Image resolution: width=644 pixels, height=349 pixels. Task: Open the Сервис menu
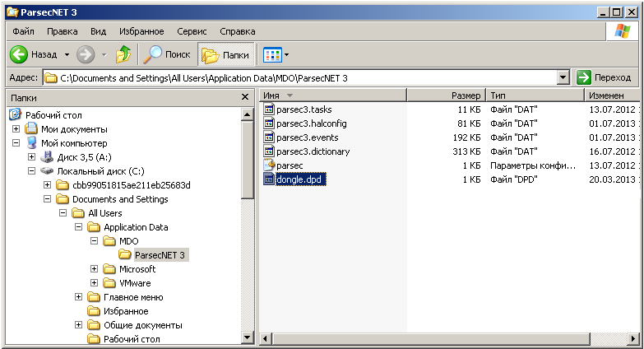click(192, 31)
